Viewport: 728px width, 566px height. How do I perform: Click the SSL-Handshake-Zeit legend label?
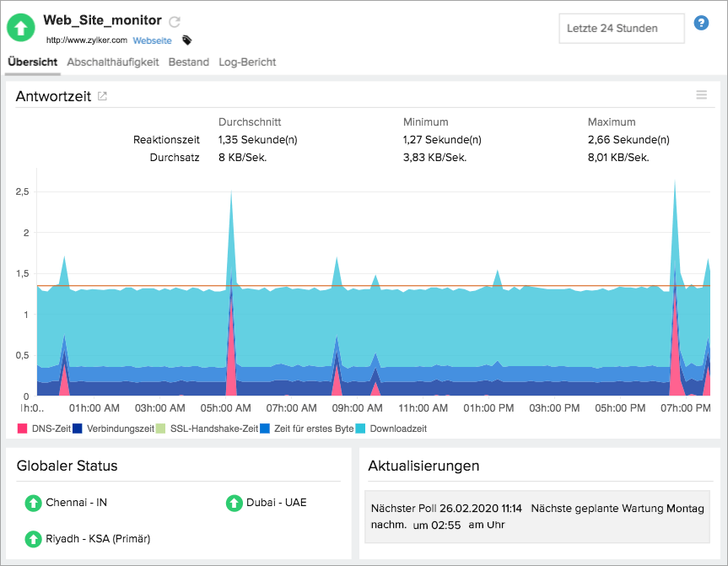(214, 429)
